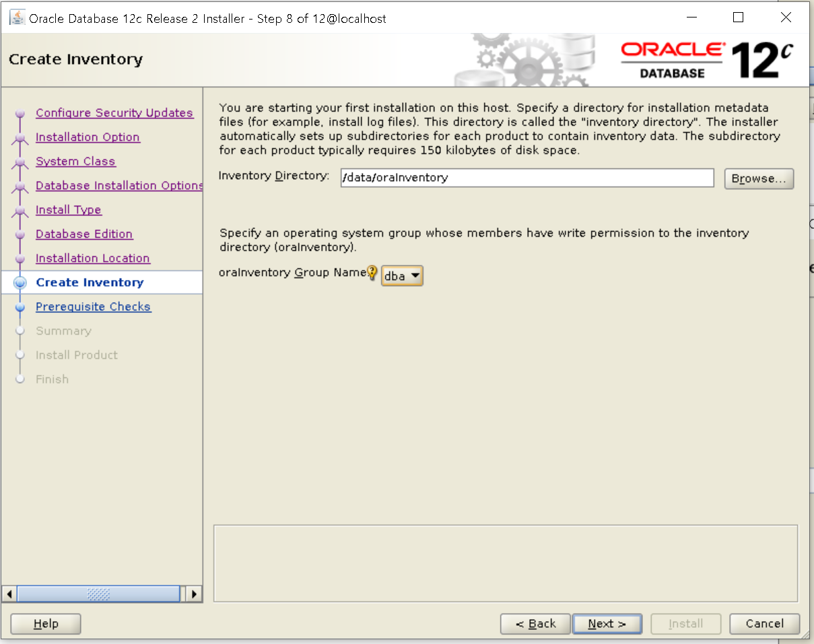Select the current Create Inventory step
814x644 pixels.
90,283
